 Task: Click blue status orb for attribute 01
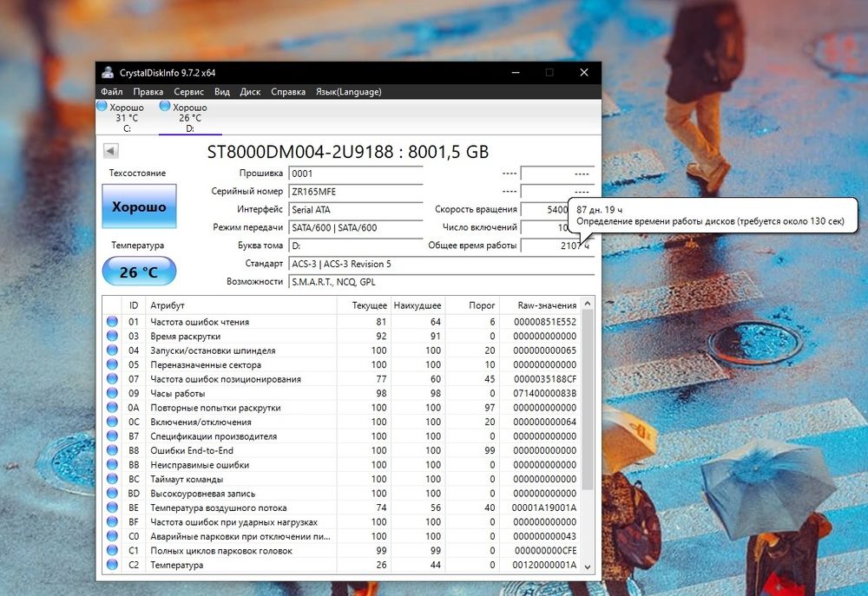tap(112, 322)
